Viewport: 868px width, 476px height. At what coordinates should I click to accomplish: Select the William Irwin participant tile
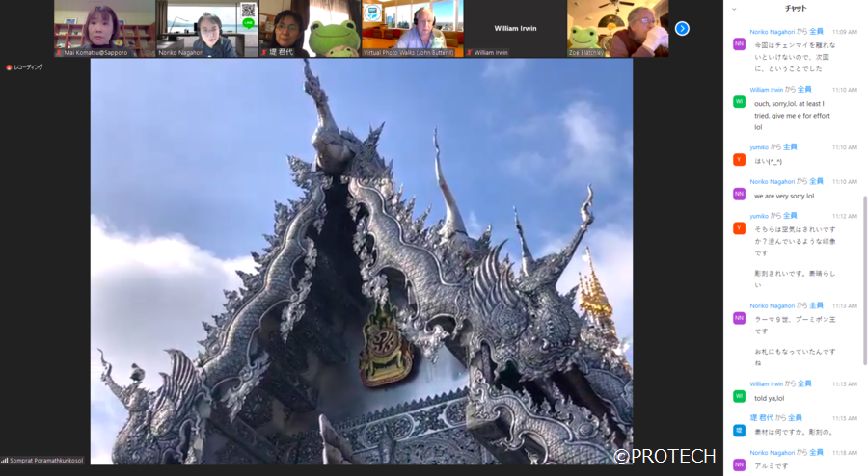coord(513,28)
